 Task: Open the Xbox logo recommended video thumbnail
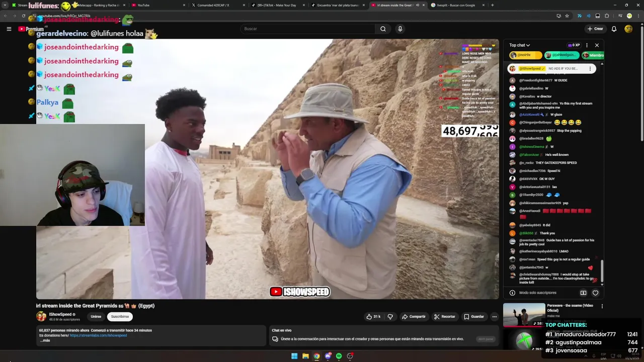pos(524,340)
